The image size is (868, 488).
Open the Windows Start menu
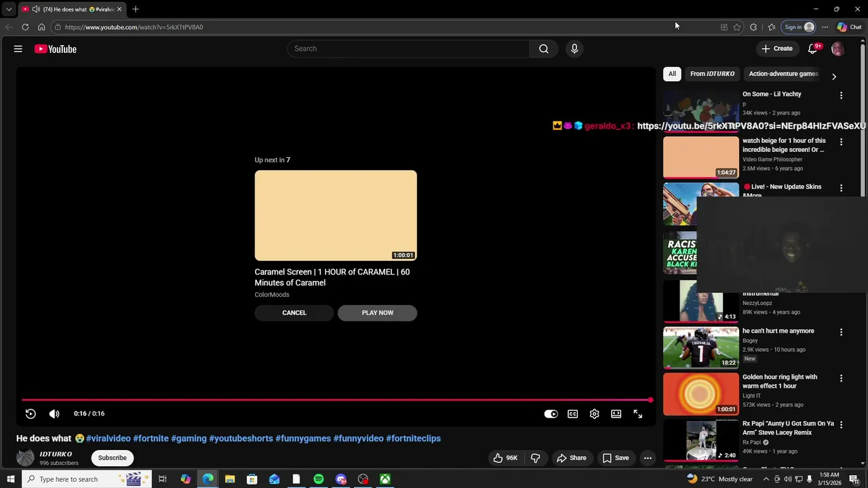(x=10, y=479)
